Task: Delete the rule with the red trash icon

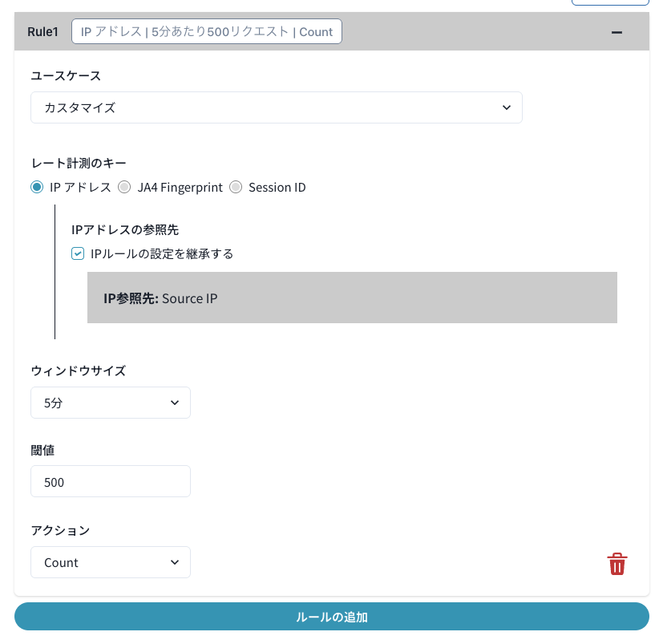Action: click(617, 564)
